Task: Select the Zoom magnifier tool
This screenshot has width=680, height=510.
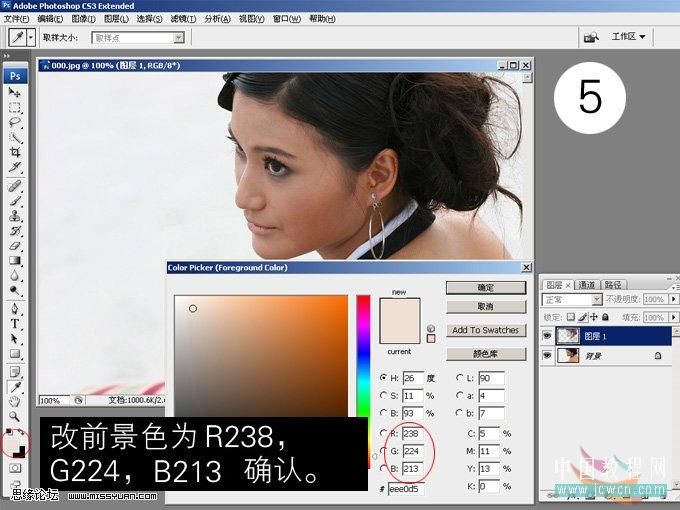Action: pos(15,415)
